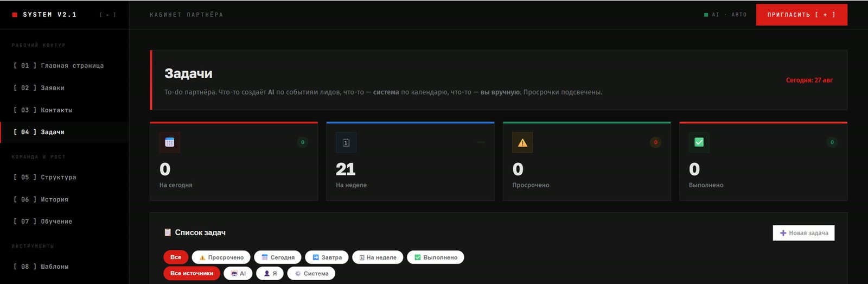Select the 'Все' task filter chip

point(176,257)
